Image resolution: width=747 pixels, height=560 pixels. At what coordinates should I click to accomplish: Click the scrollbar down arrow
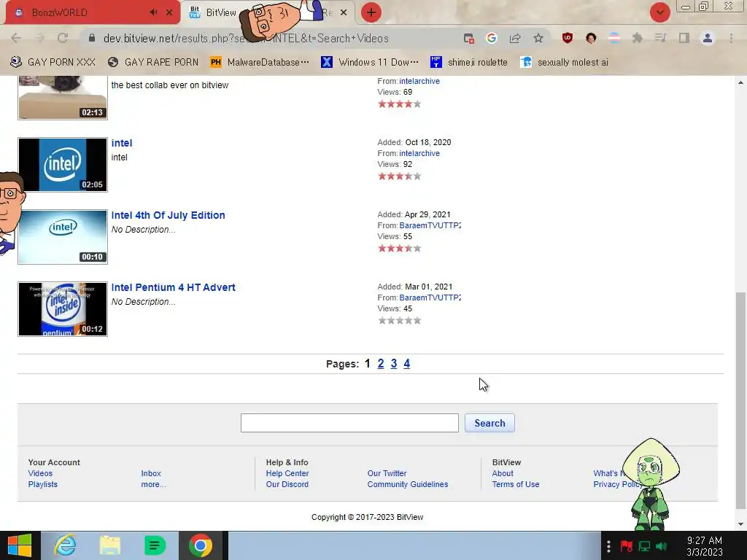740,524
